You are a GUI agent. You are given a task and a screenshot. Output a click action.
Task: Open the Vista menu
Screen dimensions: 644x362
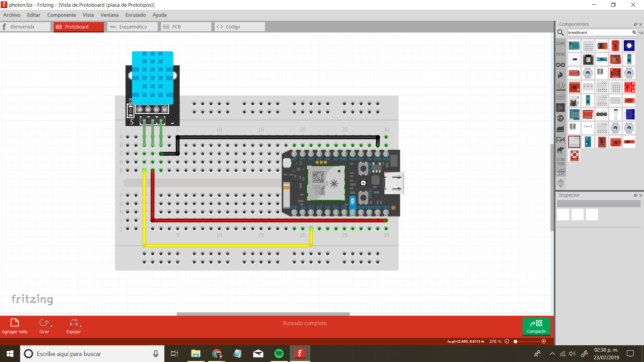point(88,15)
